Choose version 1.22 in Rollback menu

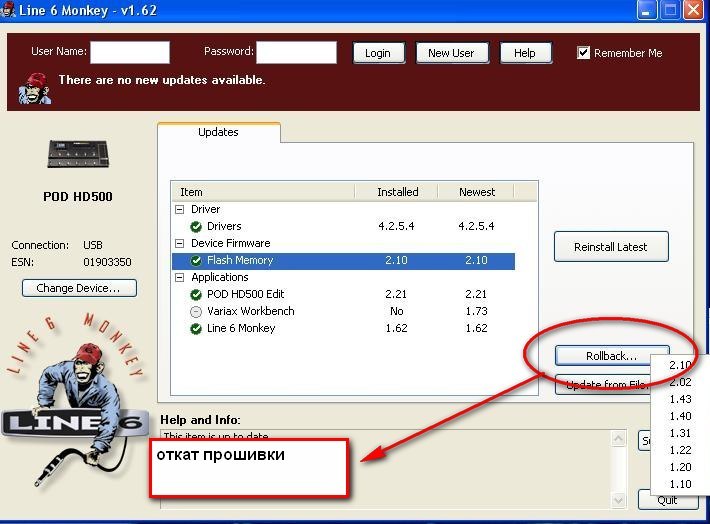coord(680,450)
